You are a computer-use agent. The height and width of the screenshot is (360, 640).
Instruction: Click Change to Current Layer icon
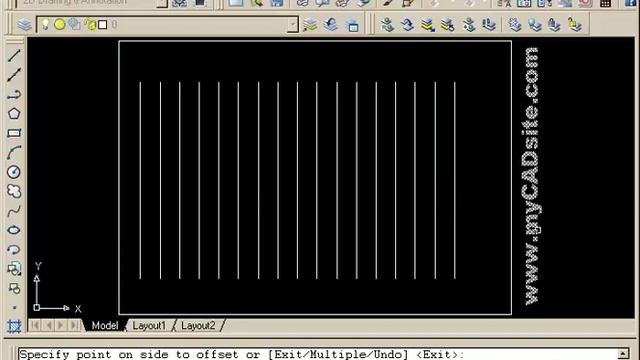point(407,25)
